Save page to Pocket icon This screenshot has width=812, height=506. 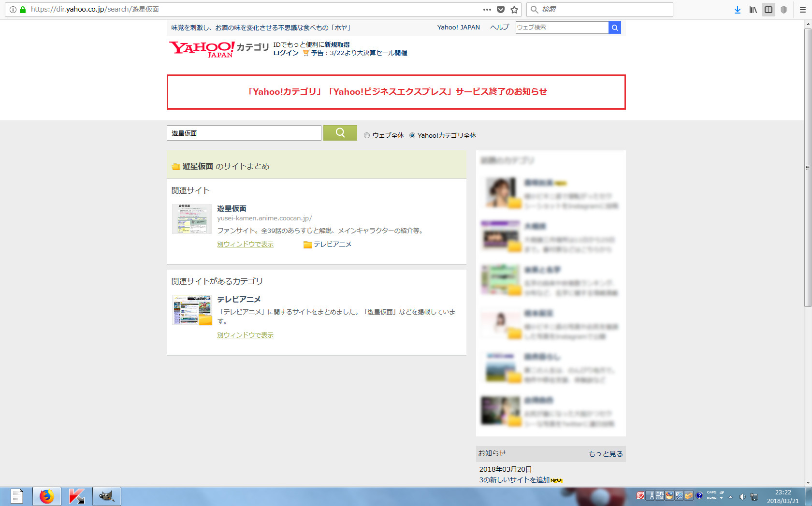[501, 10]
